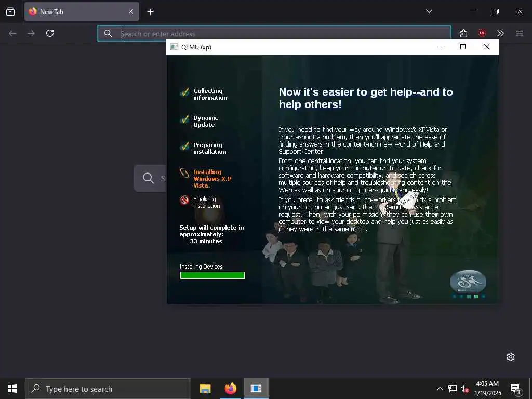Viewport: 532px width, 399px height.
Task: Click the Finalizing installation red prohibited icon
Action: [184, 200]
